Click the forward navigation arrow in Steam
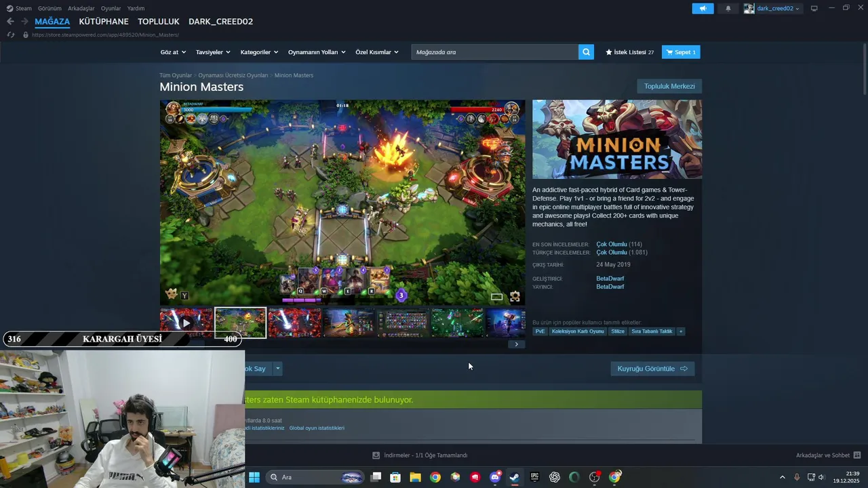This screenshot has height=488, width=868. [24, 22]
